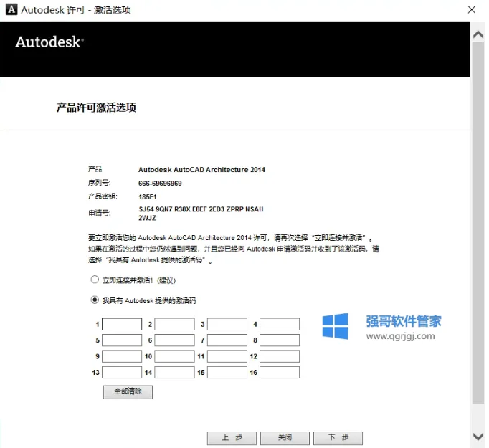Click the Autodesk logo in the black banner
489x448 pixels.
click(49, 42)
